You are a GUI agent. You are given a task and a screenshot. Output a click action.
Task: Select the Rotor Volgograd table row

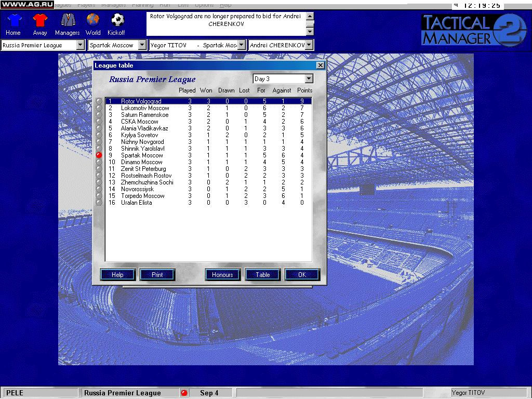point(208,101)
